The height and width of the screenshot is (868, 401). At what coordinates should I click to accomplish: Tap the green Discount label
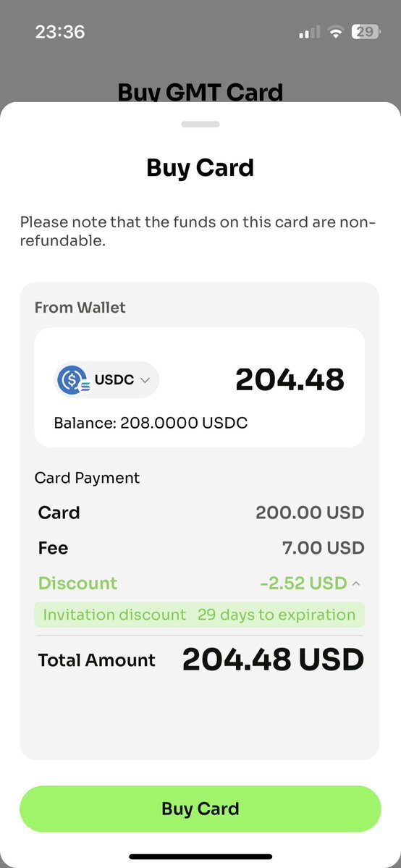77,583
